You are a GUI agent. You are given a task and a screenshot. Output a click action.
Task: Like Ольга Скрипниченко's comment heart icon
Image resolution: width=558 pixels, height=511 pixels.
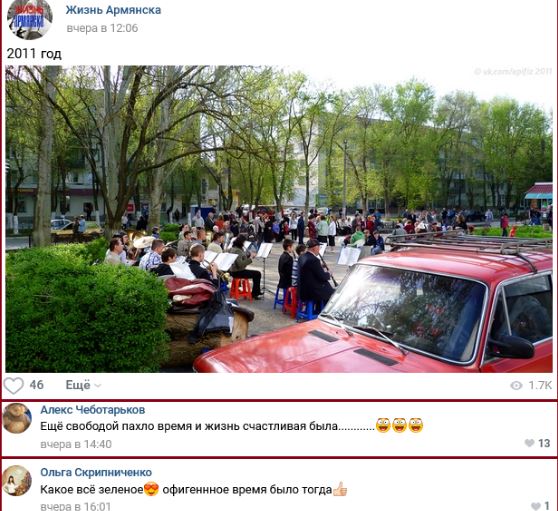536,506
